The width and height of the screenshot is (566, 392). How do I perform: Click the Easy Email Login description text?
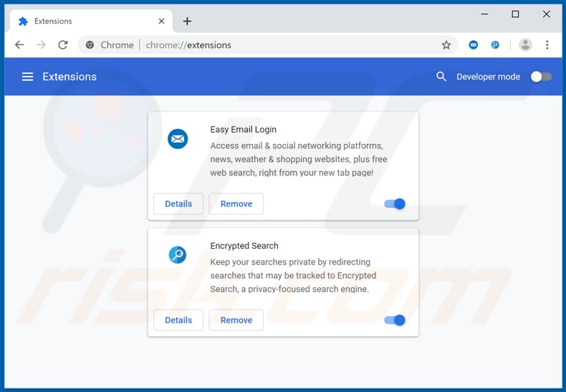click(299, 159)
